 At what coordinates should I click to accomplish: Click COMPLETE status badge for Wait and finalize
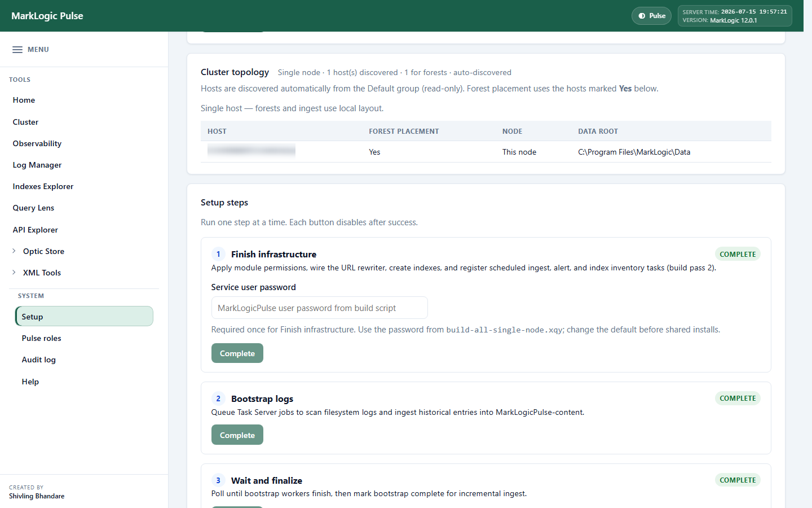(738, 480)
